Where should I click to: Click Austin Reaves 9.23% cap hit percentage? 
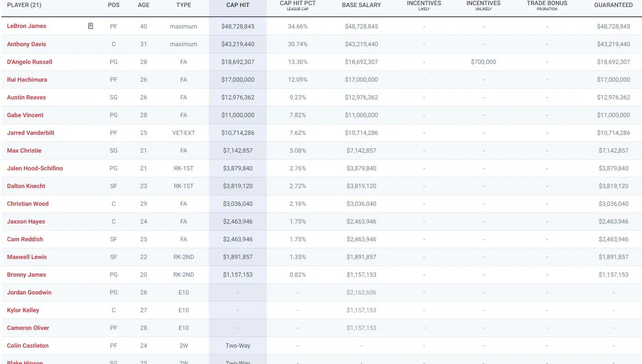[298, 97]
